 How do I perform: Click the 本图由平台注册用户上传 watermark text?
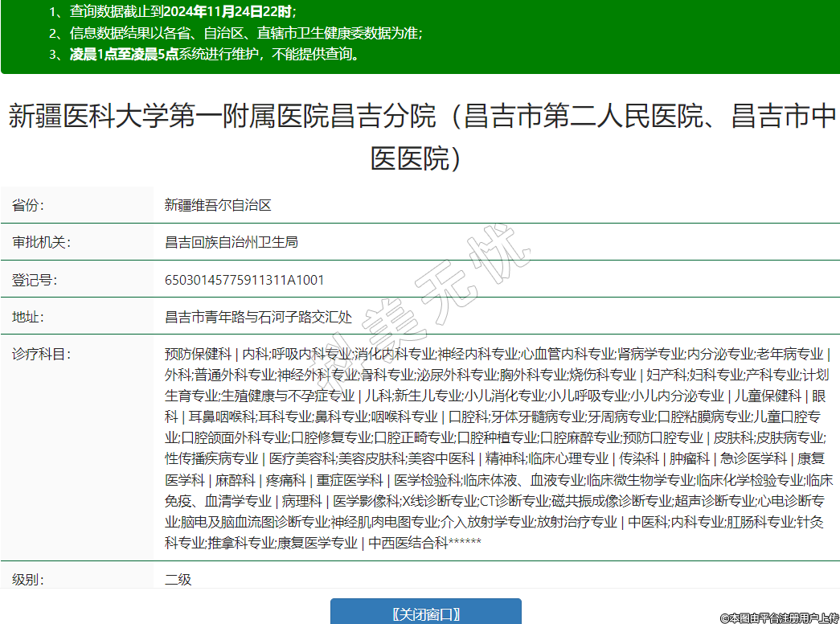(x=779, y=618)
